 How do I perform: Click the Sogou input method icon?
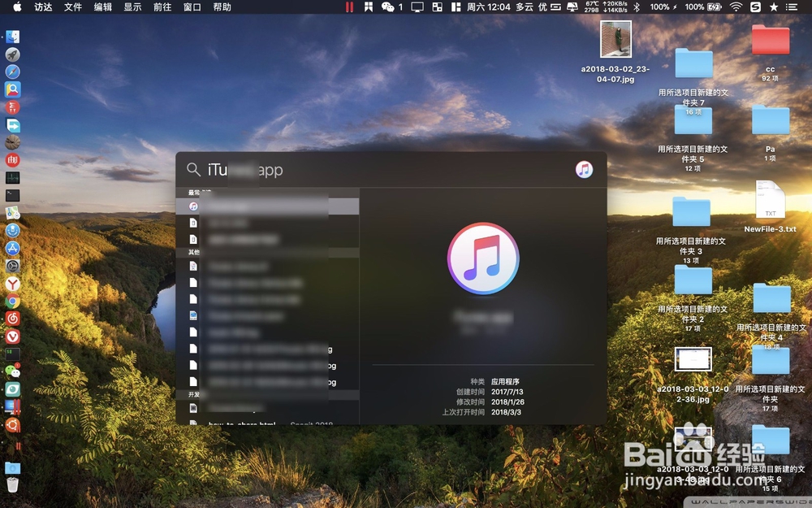(x=755, y=7)
